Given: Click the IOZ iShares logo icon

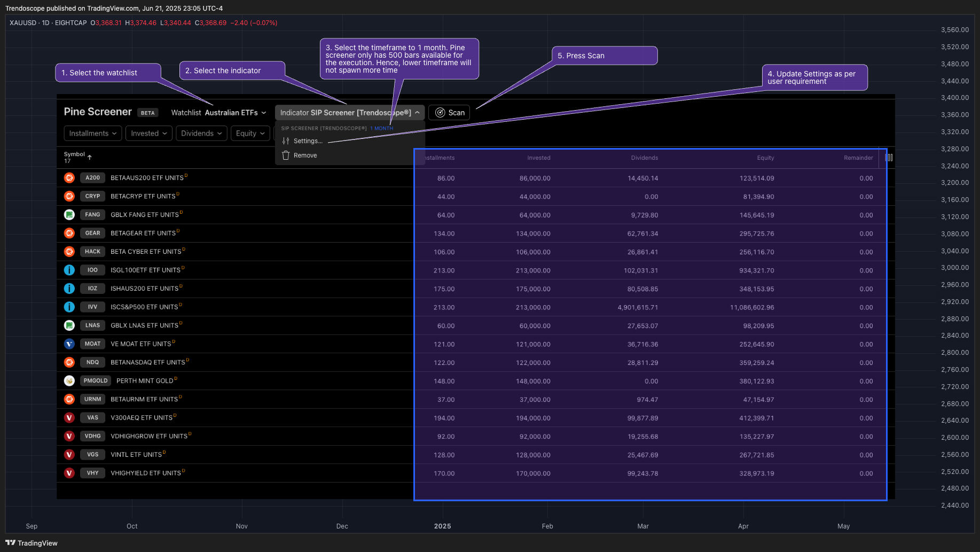Looking at the screenshot, I should pyautogui.click(x=69, y=289).
